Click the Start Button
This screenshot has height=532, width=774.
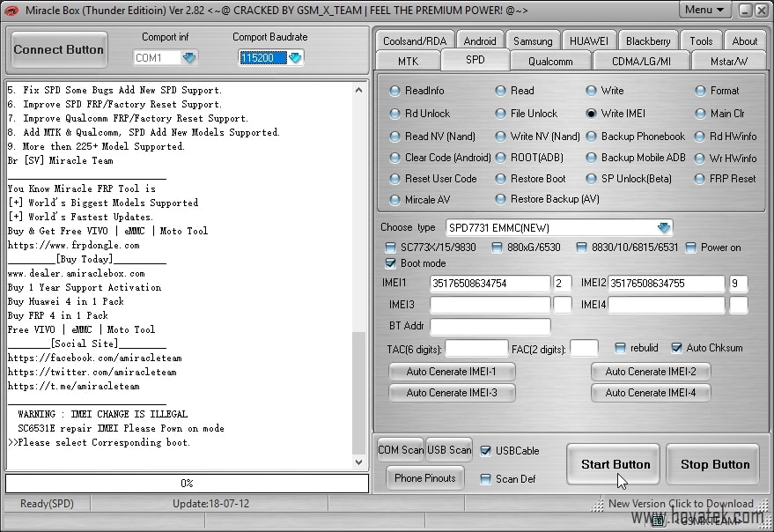[614, 464]
